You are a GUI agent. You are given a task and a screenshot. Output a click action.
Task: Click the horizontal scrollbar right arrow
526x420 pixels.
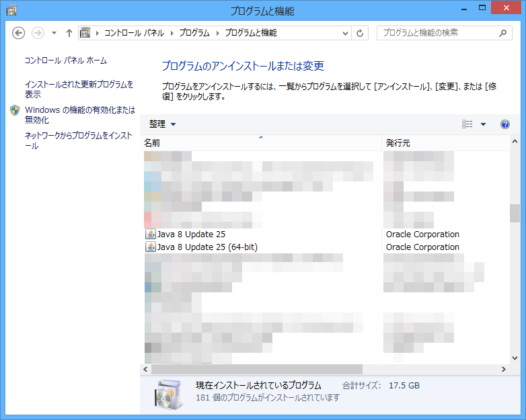(x=504, y=370)
